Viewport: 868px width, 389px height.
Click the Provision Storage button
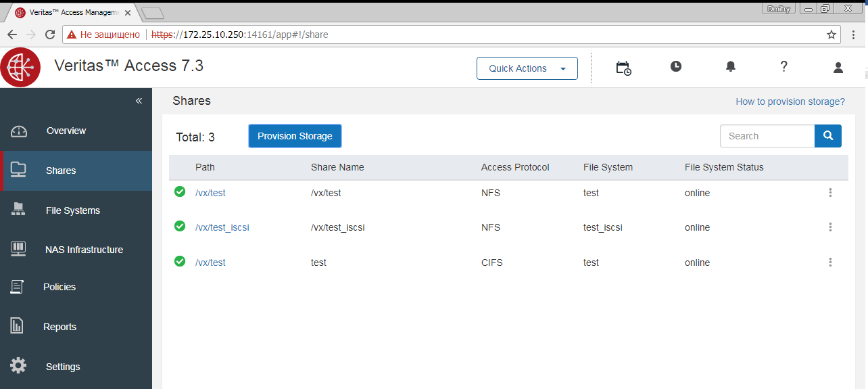(x=295, y=136)
